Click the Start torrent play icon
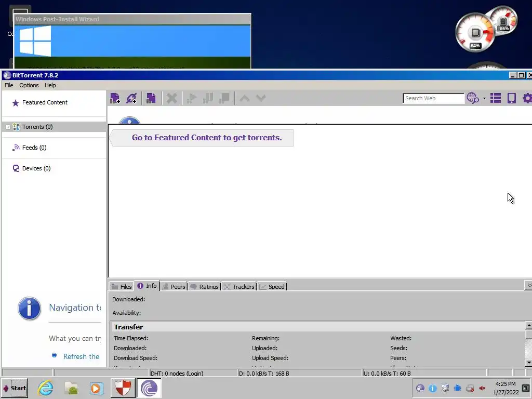The width and height of the screenshot is (532, 399). 192,98
